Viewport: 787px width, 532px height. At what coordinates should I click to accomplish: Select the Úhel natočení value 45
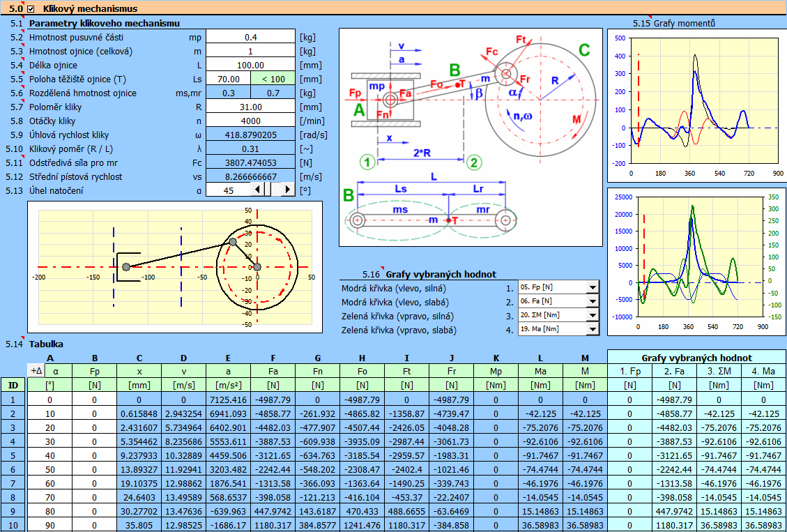click(x=229, y=191)
